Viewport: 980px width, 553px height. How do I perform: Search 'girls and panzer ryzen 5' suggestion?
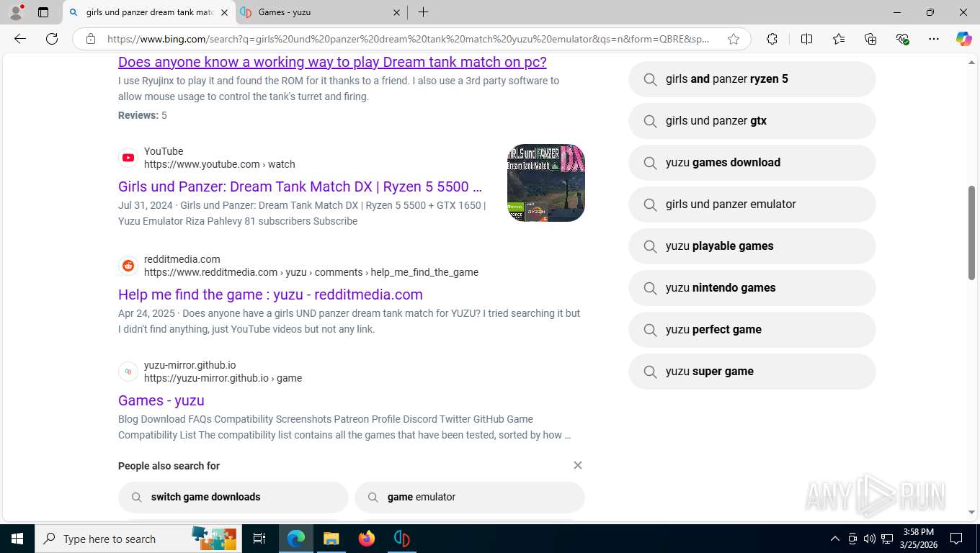coord(752,79)
